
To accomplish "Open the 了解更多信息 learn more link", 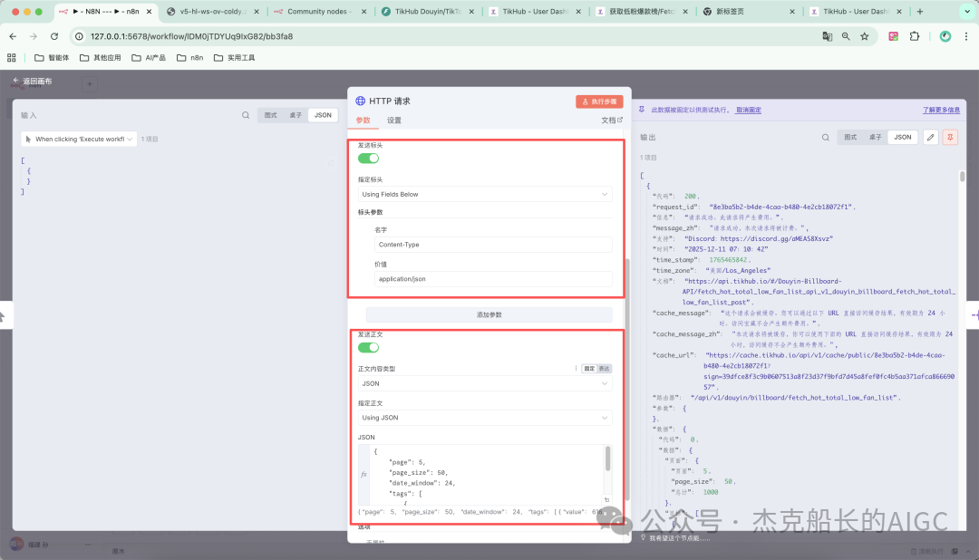I will (941, 110).
